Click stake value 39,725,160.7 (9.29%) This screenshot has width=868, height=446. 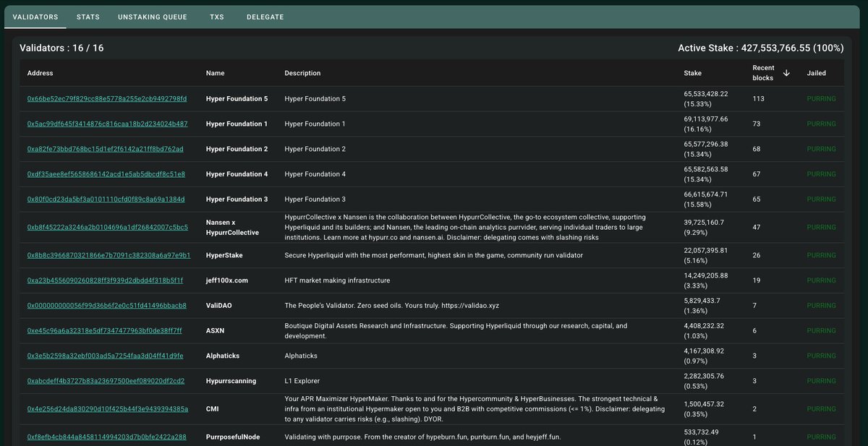tap(704, 227)
